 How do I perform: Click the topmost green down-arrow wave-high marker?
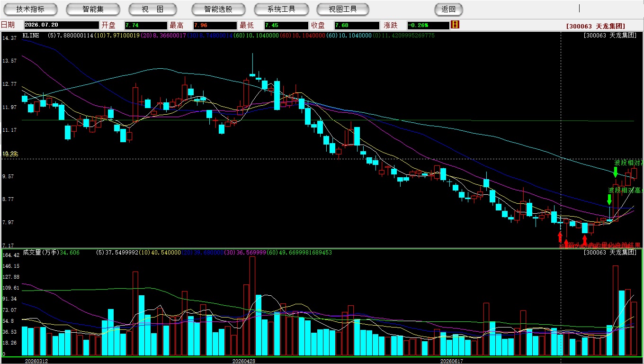(x=615, y=172)
